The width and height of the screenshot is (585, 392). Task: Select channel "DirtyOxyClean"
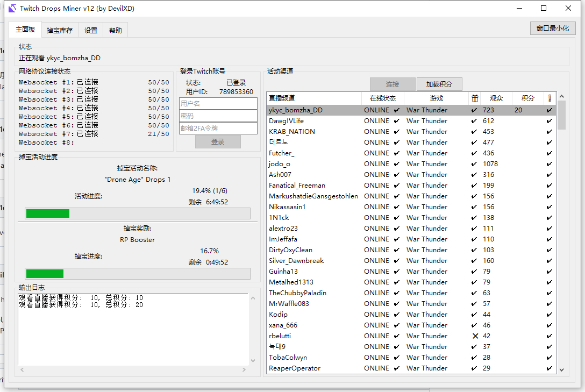411,250
